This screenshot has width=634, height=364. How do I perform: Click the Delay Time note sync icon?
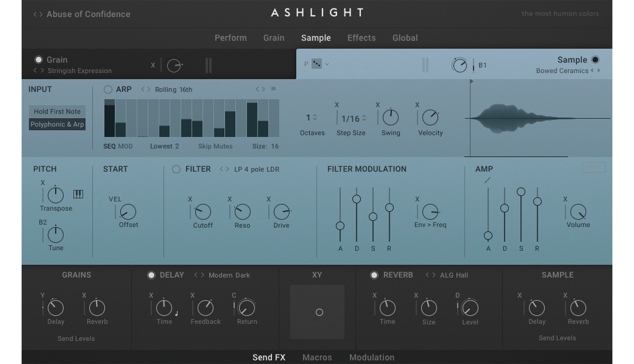coord(176,313)
